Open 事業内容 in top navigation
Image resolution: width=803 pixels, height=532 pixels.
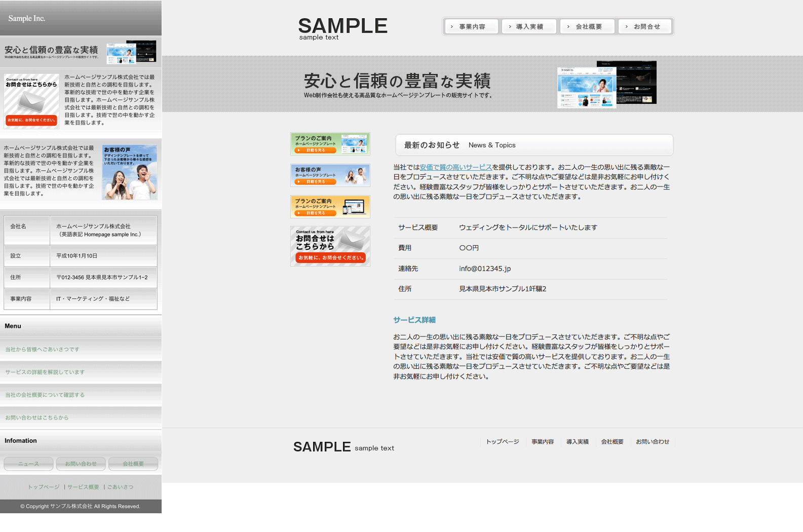pos(472,27)
